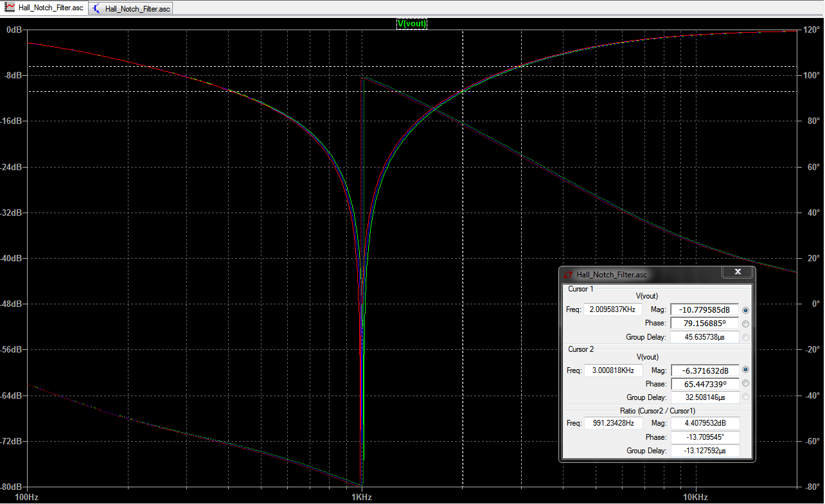The height and width of the screenshot is (504, 825).
Task: Click the waveform icon on first tab
Action: coord(10,8)
